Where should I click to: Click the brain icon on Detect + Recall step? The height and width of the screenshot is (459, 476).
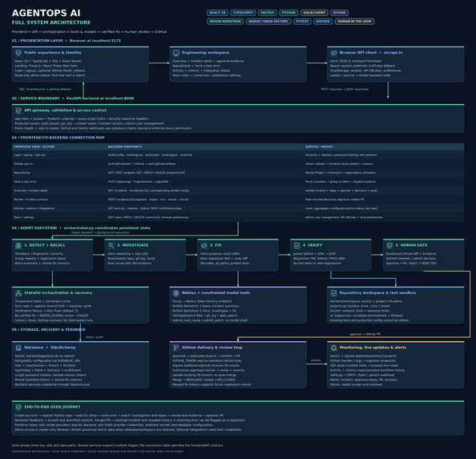(18, 245)
